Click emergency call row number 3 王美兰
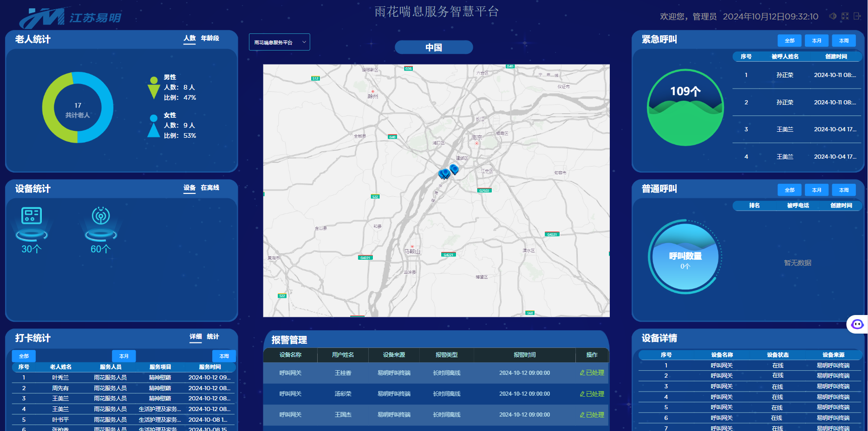 797,129
